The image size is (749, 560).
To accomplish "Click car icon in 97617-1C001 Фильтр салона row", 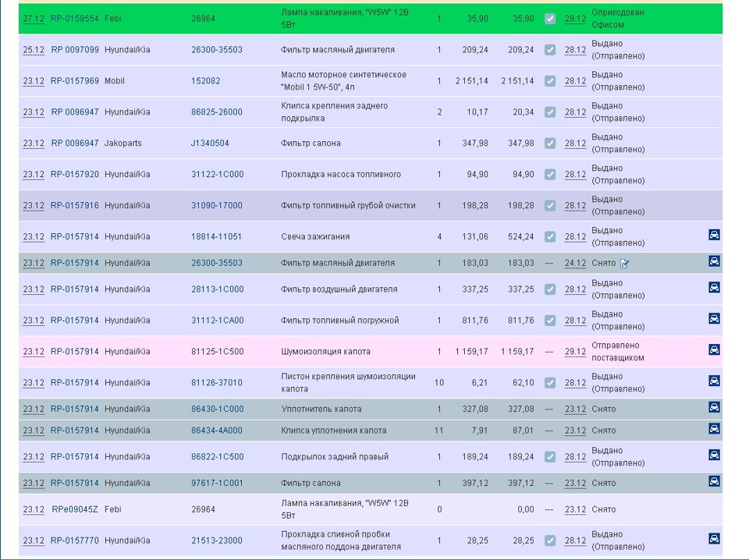I will [x=714, y=481].
